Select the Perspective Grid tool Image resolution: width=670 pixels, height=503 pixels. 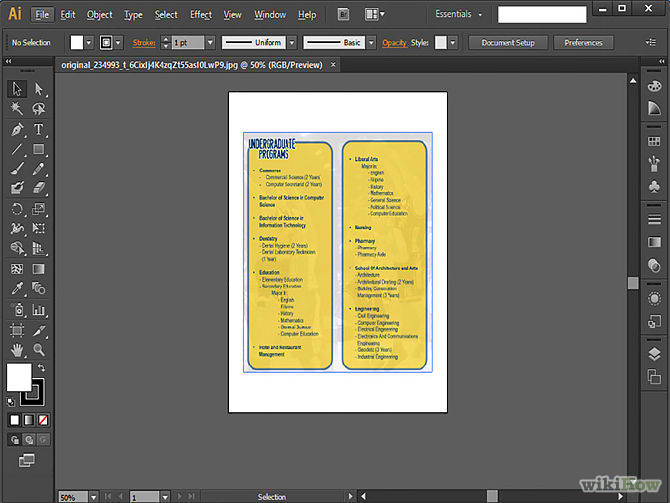pyautogui.click(x=38, y=248)
